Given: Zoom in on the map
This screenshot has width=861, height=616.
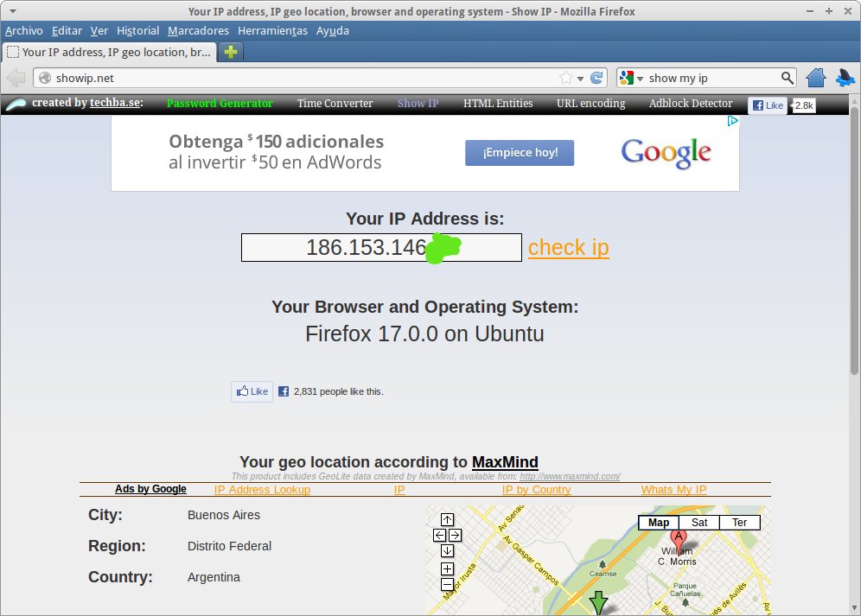Looking at the screenshot, I should (x=448, y=568).
